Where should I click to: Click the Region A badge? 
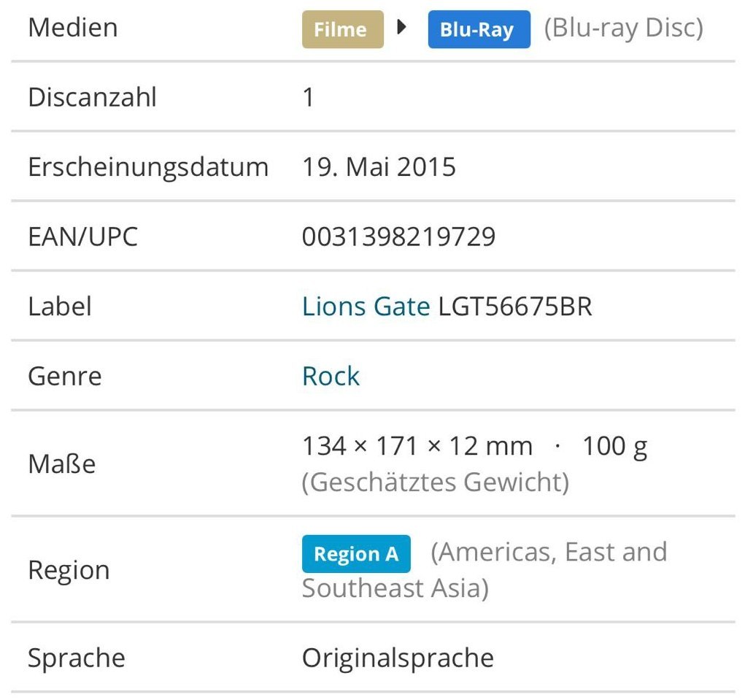(356, 554)
